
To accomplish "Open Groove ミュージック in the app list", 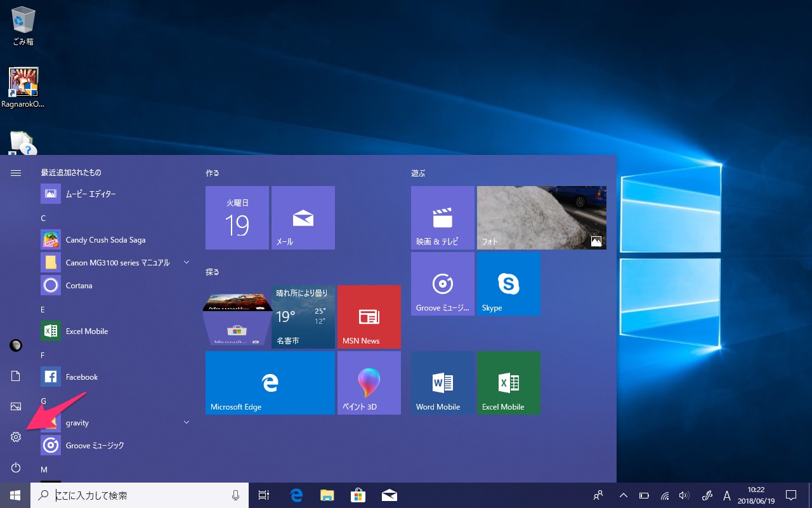I will coord(115,446).
